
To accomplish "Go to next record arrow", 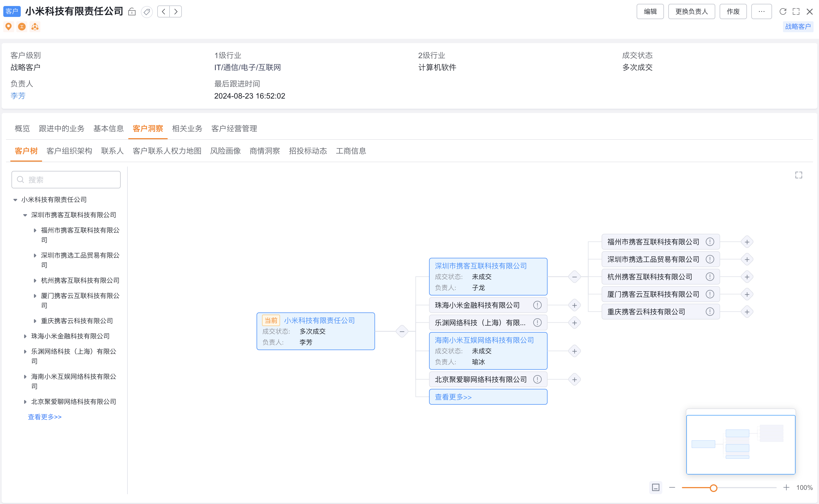I will tap(176, 12).
